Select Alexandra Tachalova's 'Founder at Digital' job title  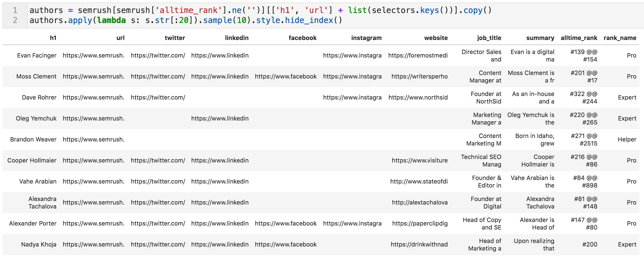(x=486, y=202)
